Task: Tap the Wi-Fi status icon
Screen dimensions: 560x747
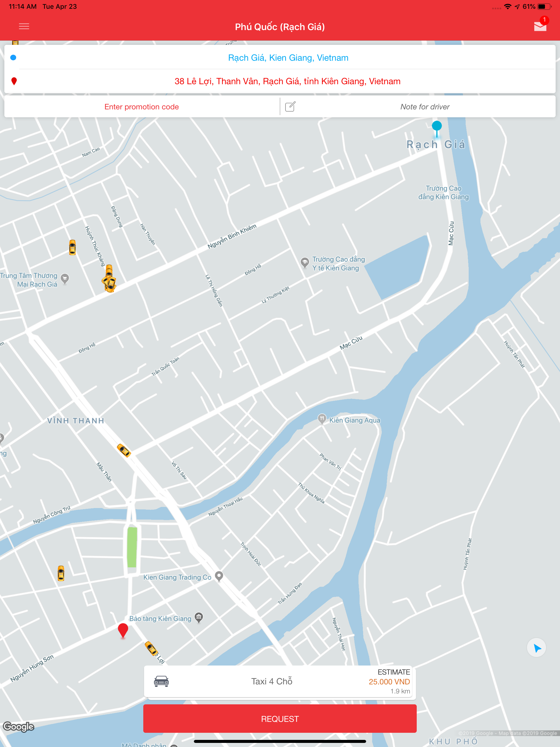Action: tap(507, 6)
